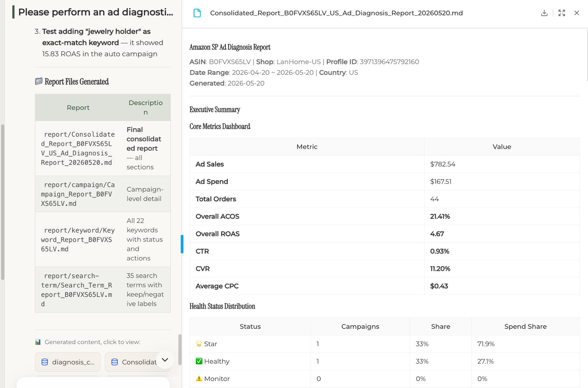
Task: Click the report filename title in the header
Action: point(336,13)
